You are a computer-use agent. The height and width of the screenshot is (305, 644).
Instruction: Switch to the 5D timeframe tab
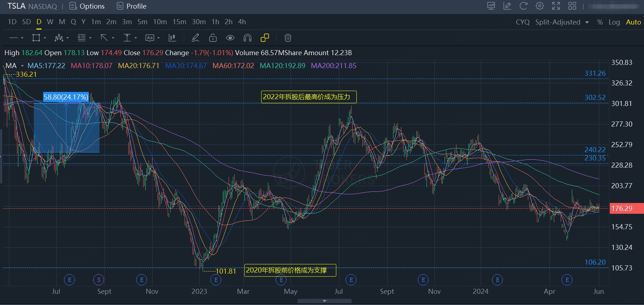click(x=26, y=22)
